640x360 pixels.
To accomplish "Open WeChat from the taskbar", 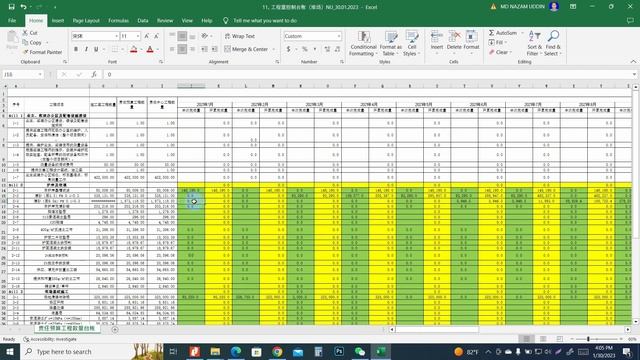I will 360,351.
